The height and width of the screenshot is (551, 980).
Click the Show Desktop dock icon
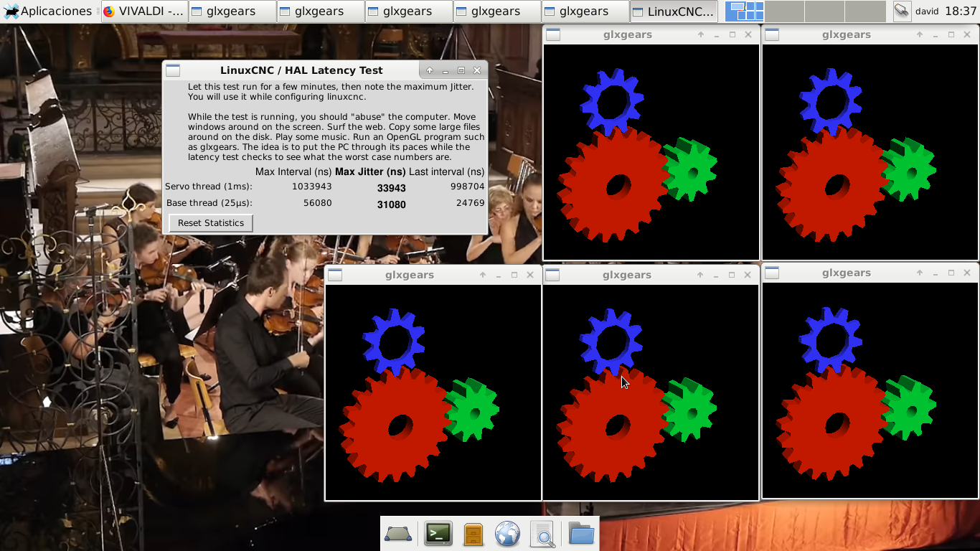pyautogui.click(x=398, y=534)
